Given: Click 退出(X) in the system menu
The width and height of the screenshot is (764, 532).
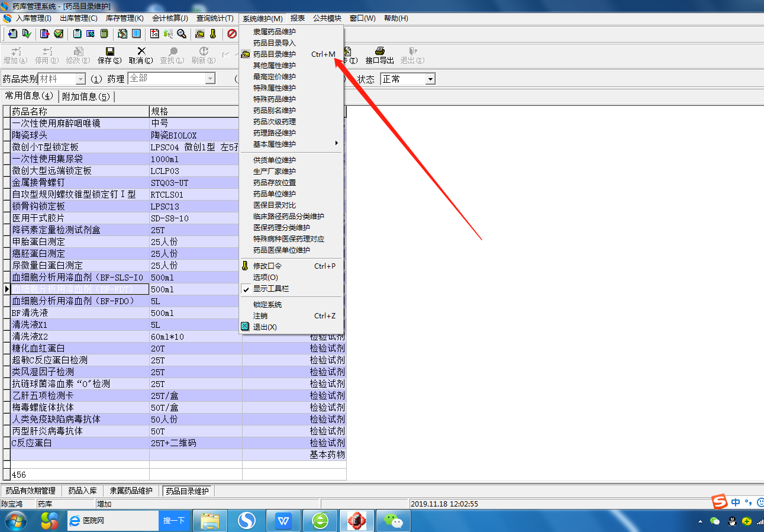Looking at the screenshot, I should coord(291,327).
